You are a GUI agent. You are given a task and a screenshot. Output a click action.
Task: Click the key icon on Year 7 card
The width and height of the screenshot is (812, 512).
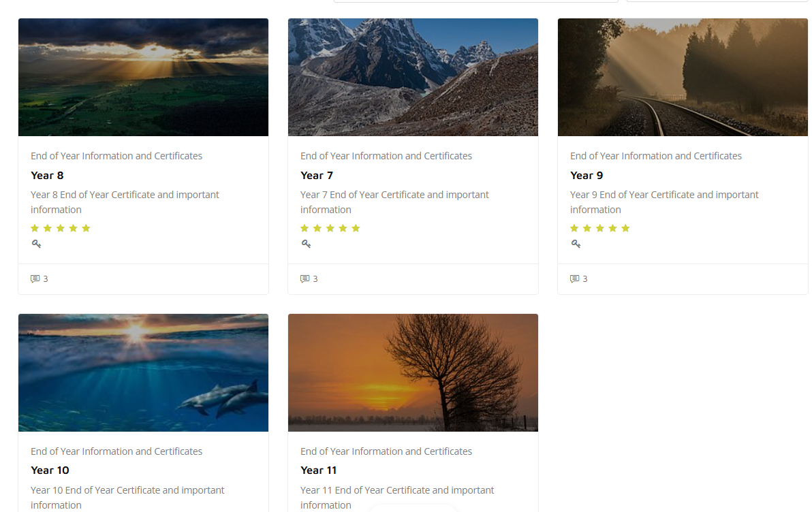click(x=306, y=244)
